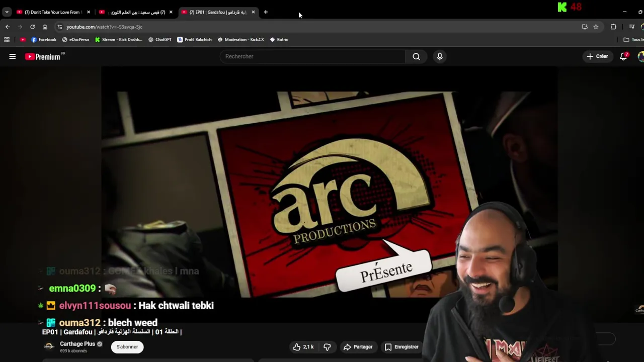
Task: Click the video player area
Action: click(x=329, y=194)
